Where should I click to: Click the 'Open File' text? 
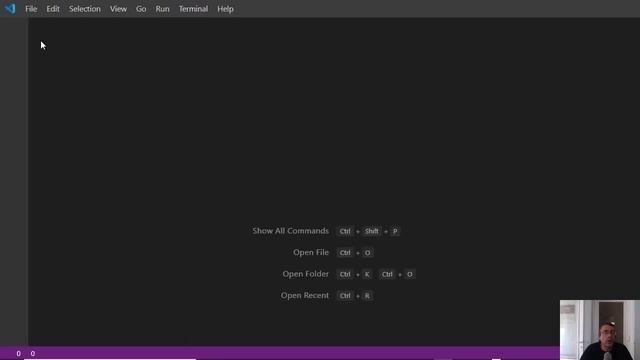coord(311,253)
